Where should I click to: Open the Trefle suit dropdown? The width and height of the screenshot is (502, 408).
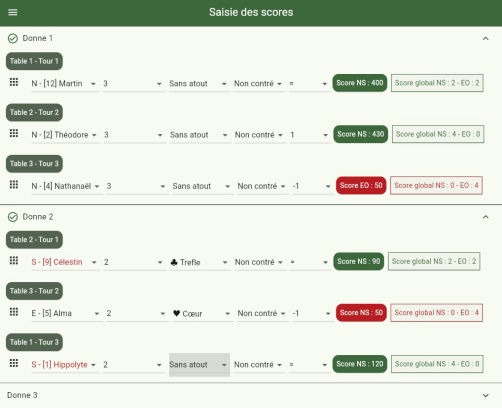199,262
